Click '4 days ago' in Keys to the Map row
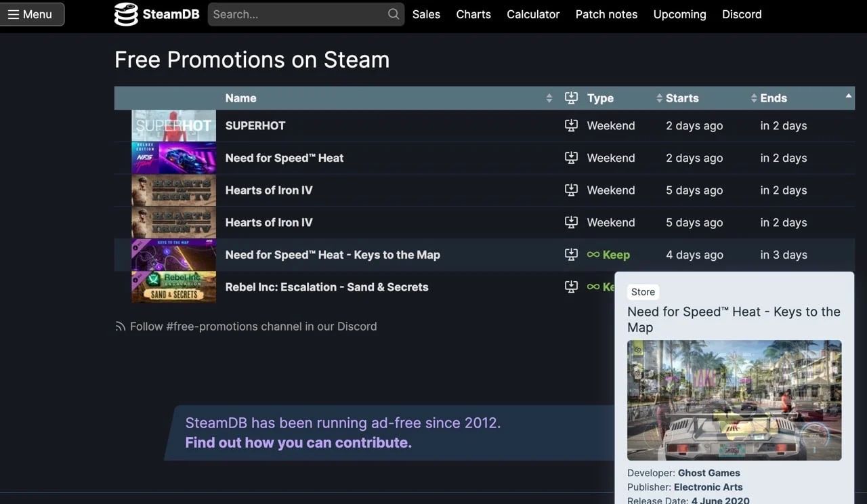867x504 pixels. [x=694, y=255]
